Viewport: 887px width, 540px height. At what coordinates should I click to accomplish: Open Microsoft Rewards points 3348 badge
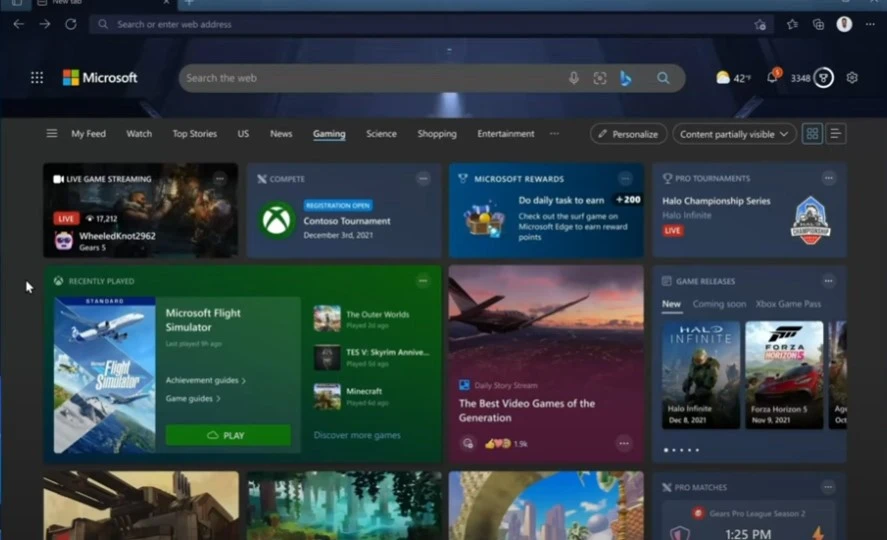point(812,78)
